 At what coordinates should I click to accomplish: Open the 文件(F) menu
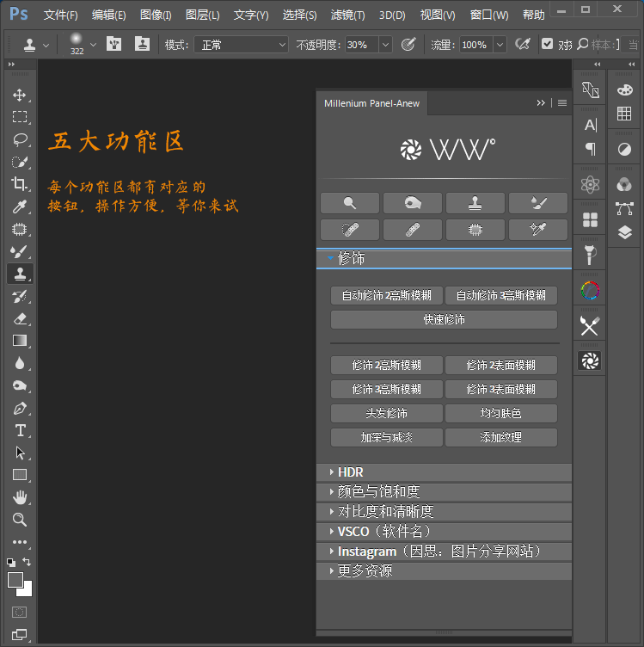tap(60, 15)
